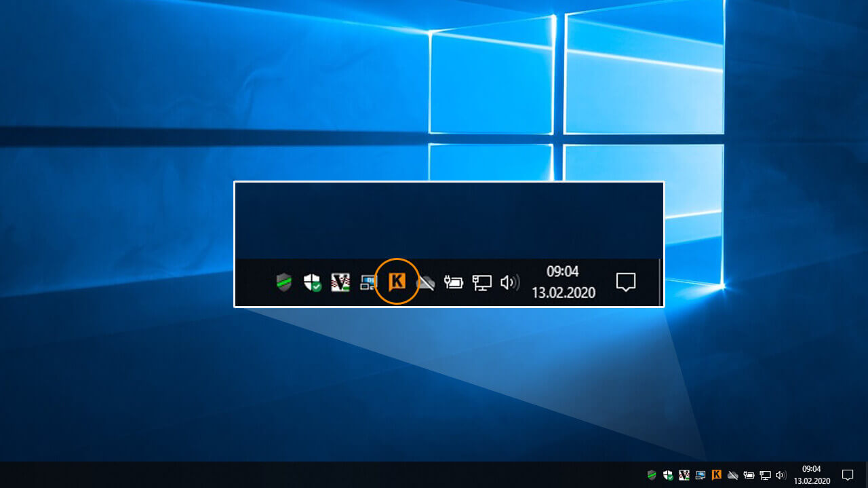Click the network icon in the magnified inset

(x=481, y=282)
